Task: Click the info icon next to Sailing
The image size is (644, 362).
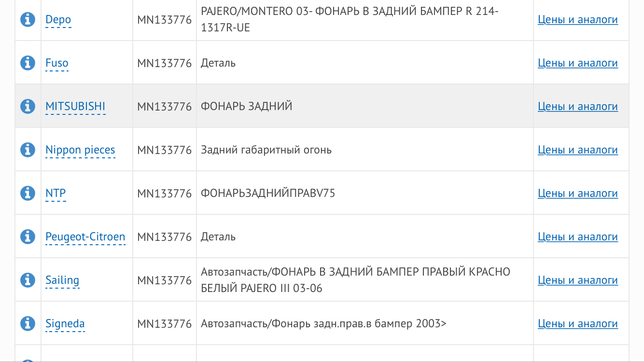Action: click(x=28, y=280)
